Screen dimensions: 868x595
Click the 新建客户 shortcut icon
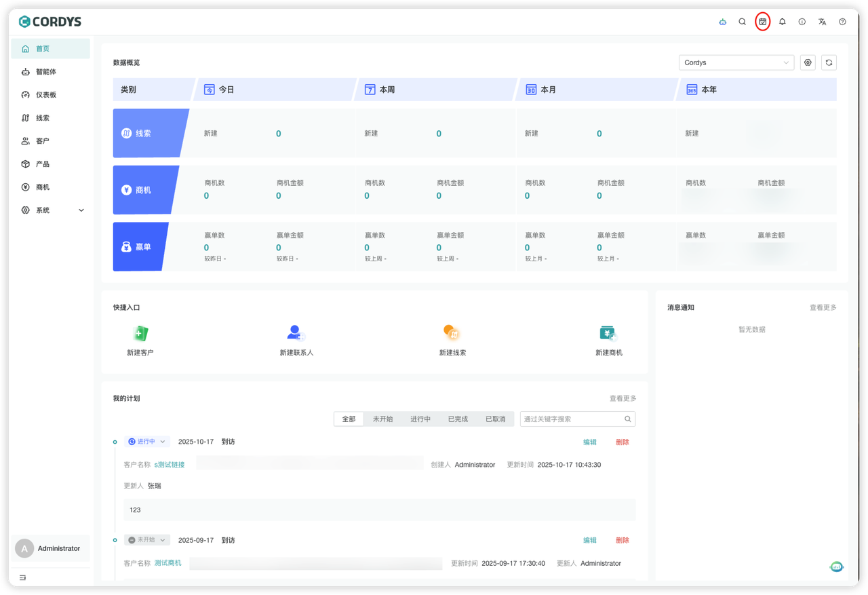[x=140, y=333]
